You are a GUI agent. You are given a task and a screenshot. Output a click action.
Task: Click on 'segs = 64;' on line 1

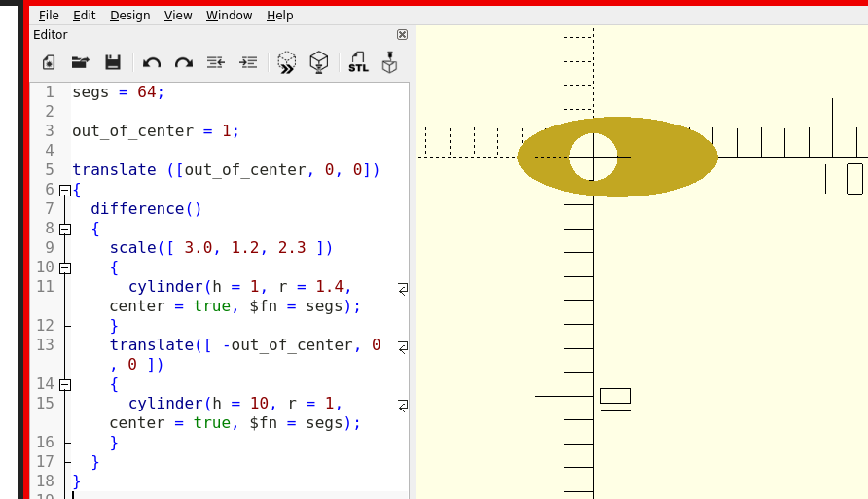point(119,91)
